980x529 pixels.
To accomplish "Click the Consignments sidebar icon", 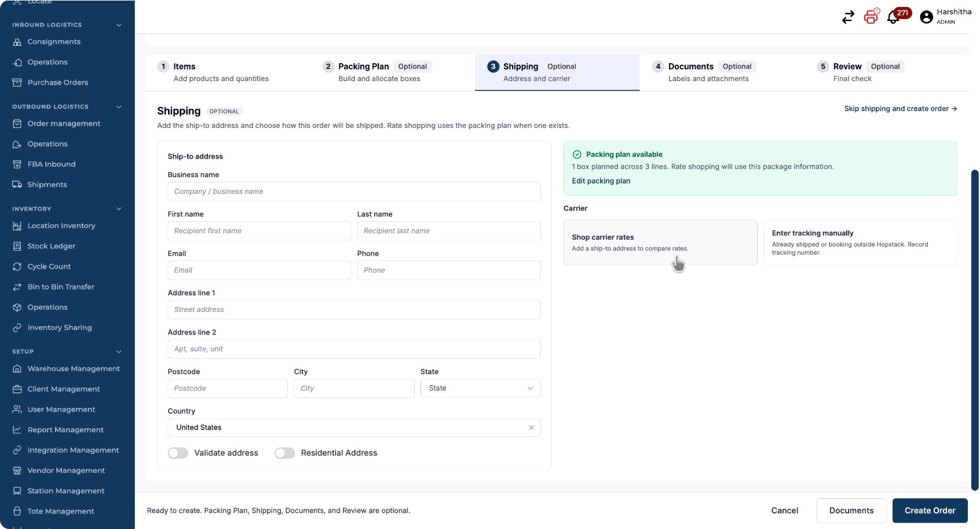I will tap(17, 42).
